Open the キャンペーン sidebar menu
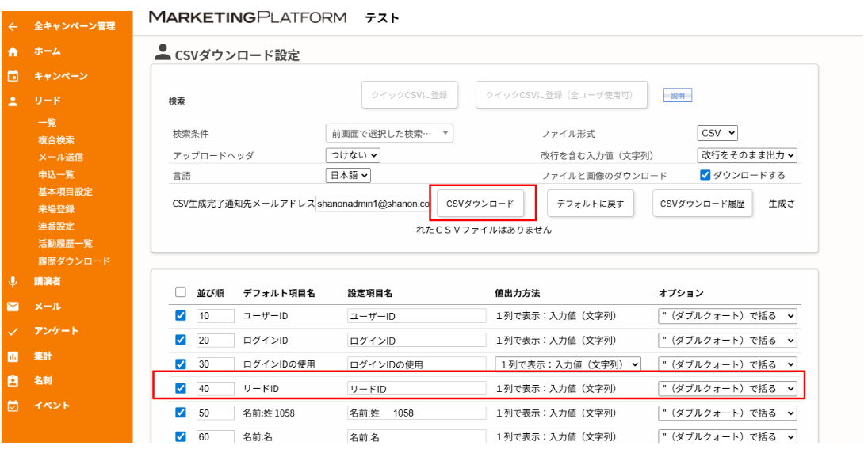 coord(61,76)
